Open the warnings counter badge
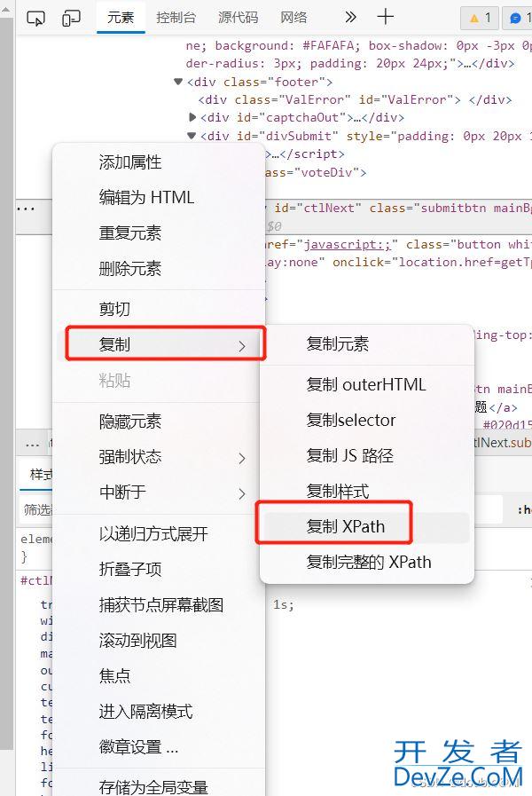The image size is (532, 796). click(x=480, y=19)
